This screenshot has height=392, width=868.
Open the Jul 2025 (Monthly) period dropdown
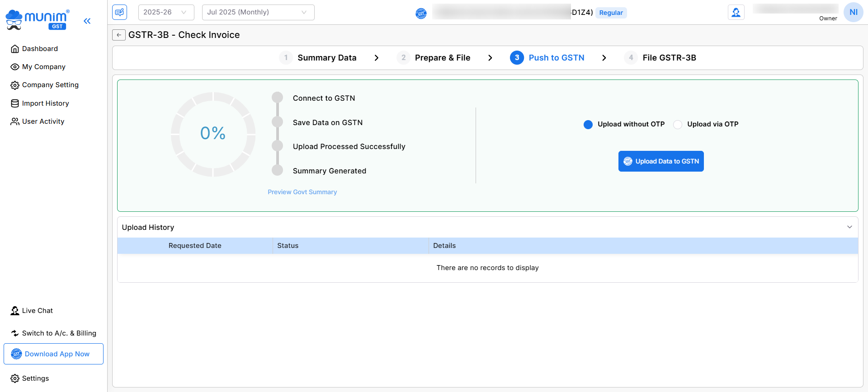(x=258, y=12)
